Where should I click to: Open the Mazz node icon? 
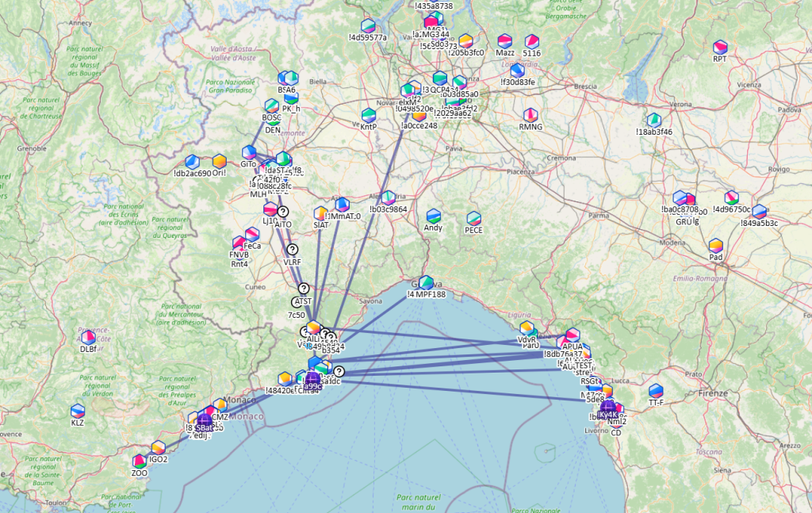click(505, 41)
